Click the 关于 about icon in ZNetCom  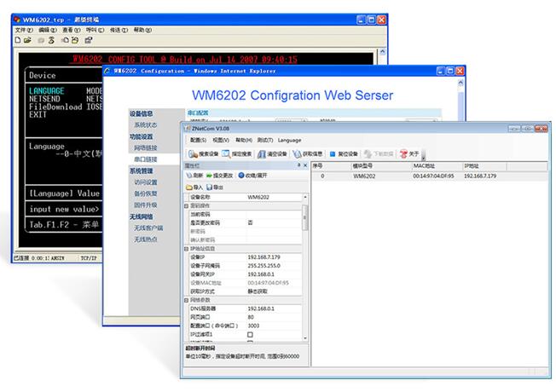tap(403, 154)
